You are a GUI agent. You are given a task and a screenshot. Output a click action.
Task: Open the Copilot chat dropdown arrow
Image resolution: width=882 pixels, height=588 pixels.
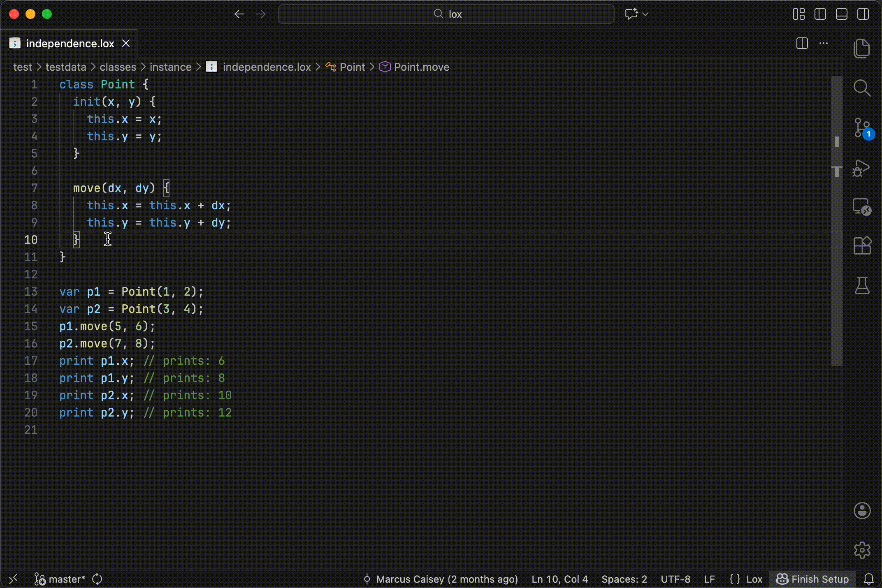[x=645, y=14]
